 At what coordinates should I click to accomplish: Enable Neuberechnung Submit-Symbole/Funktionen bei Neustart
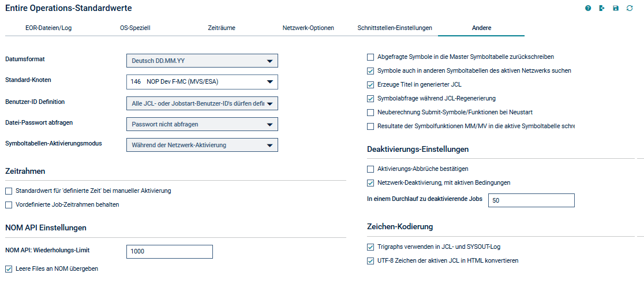click(x=370, y=112)
